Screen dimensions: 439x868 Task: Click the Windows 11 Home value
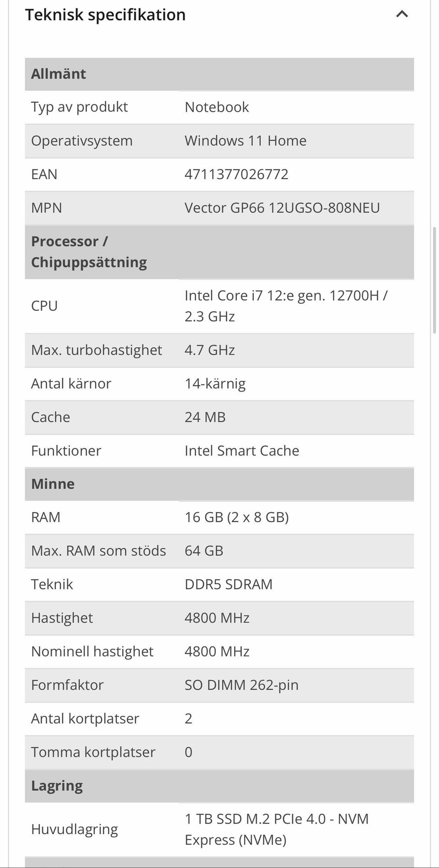pyautogui.click(x=246, y=141)
